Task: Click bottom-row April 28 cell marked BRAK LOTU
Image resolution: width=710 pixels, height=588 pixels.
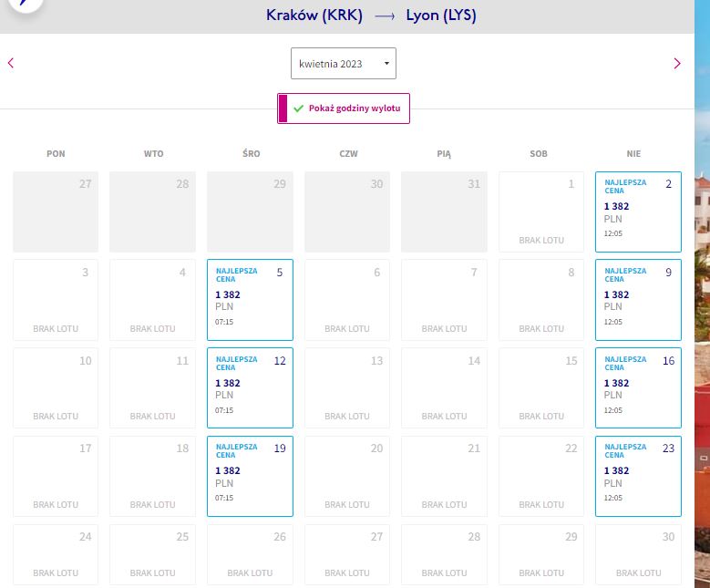Action: coord(444,555)
